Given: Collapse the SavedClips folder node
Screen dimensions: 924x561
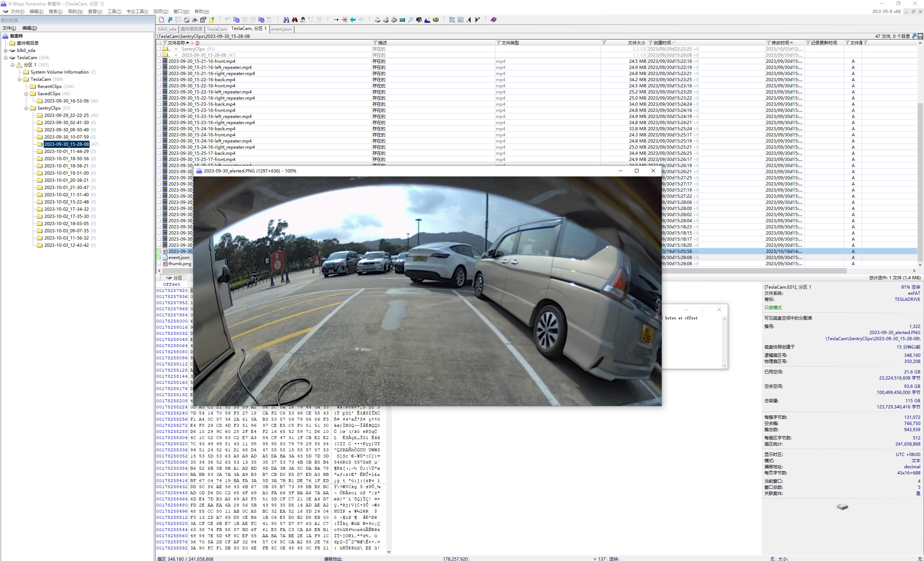Looking at the screenshot, I should [26, 94].
